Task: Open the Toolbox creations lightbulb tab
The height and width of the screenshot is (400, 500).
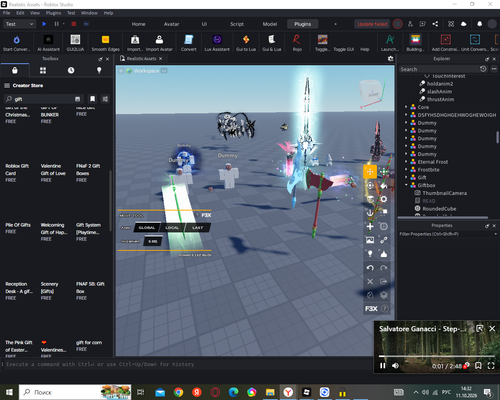Action: tap(99, 70)
